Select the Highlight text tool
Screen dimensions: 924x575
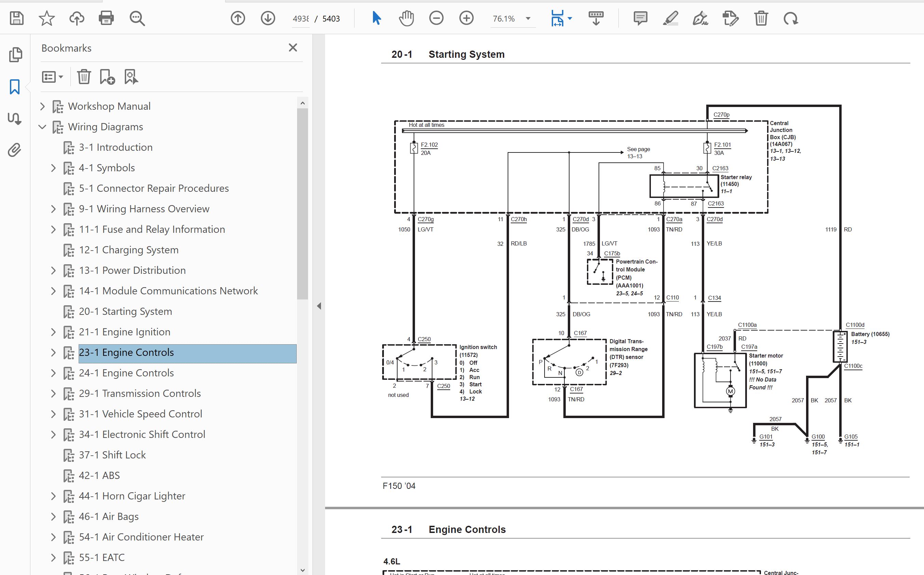pos(670,18)
